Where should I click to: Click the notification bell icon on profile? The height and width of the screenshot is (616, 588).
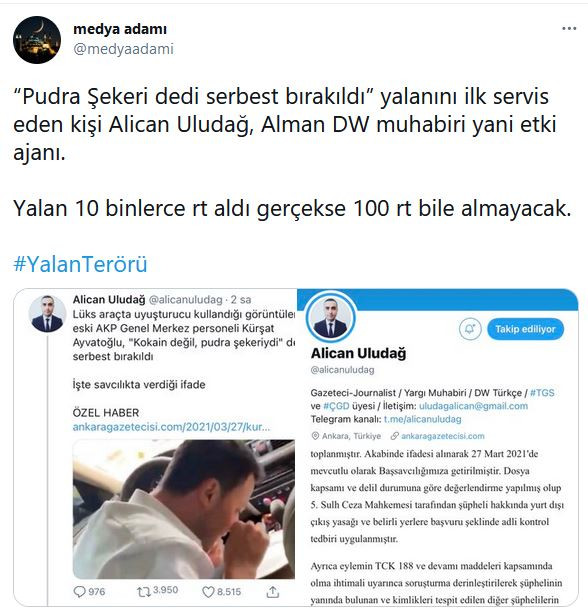pos(470,329)
